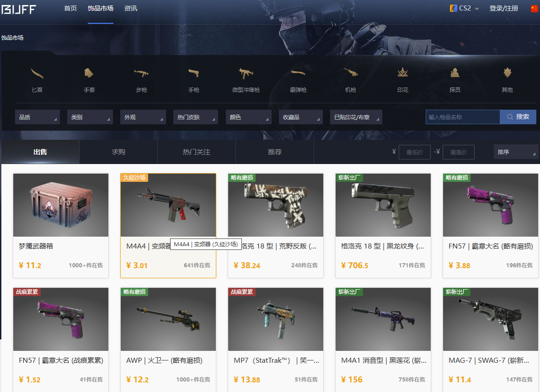The width and height of the screenshot is (540, 392).
Task: Click the 登录/注册 login link
Action: (503, 8)
